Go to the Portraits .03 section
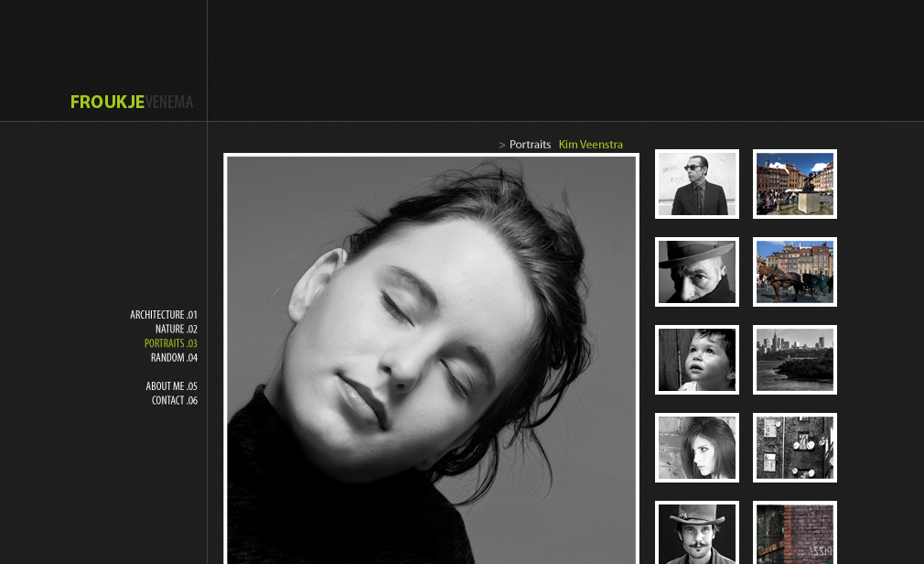This screenshot has height=564, width=924. point(170,343)
